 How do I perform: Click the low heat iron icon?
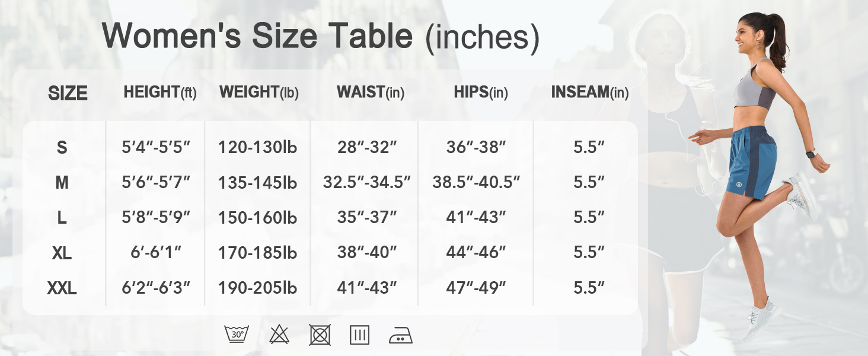coord(400,336)
